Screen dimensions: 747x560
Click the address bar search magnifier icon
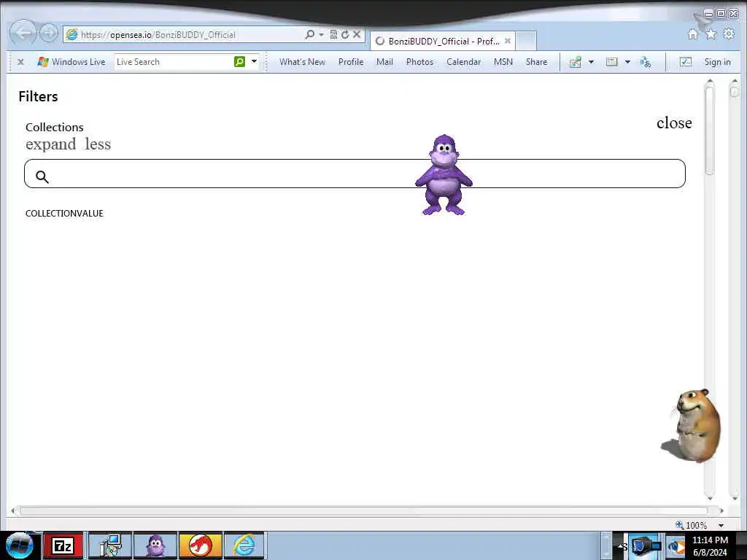click(x=309, y=34)
